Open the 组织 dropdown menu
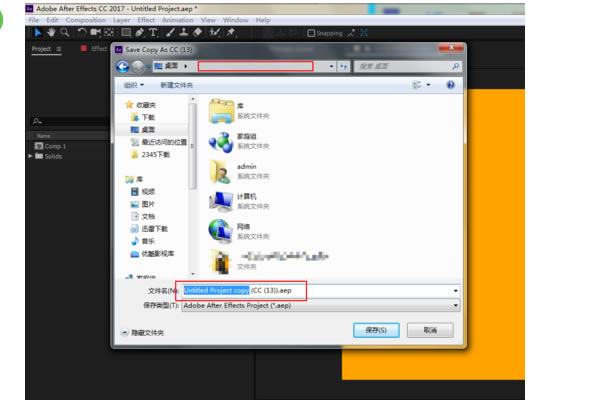 pos(134,85)
